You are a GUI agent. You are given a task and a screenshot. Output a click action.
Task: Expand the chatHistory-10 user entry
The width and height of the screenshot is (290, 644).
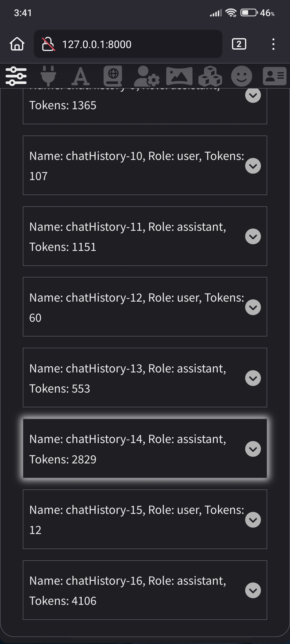point(253,166)
